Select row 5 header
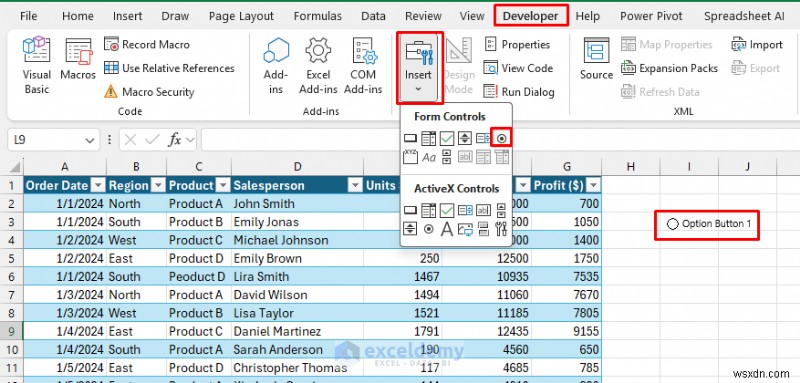 tap(12, 258)
